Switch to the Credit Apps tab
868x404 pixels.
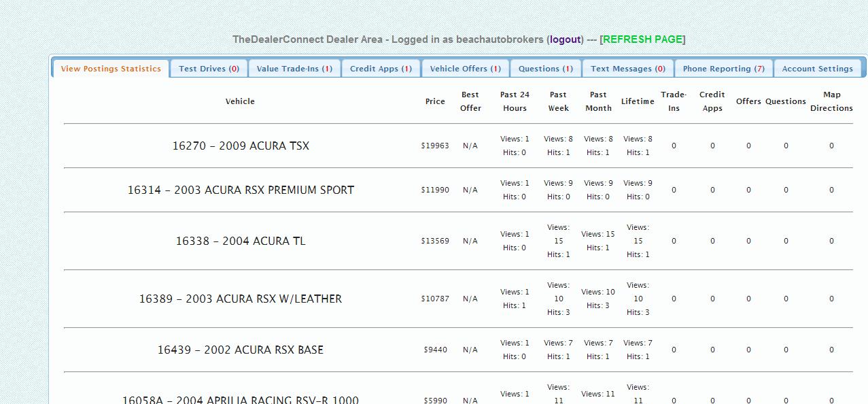click(x=381, y=69)
